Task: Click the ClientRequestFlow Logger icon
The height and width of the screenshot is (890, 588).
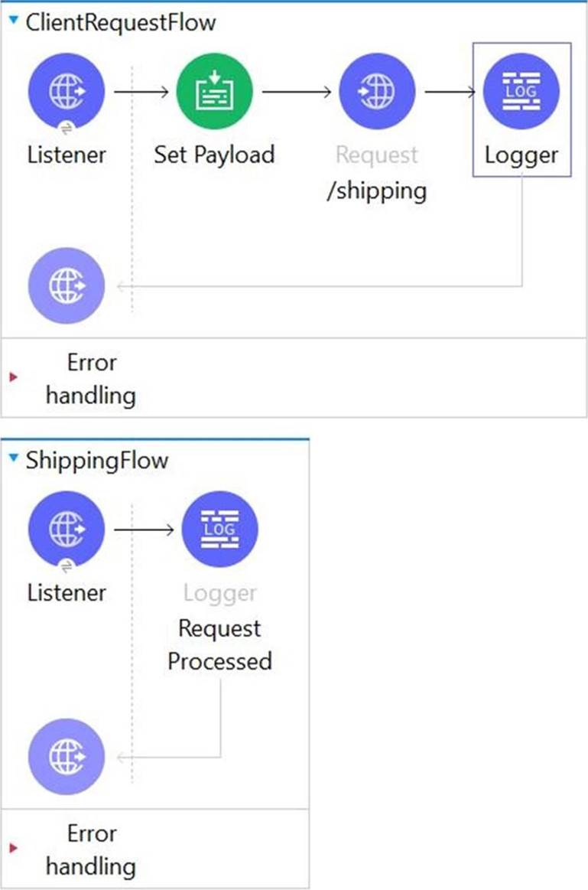Action: tap(521, 90)
